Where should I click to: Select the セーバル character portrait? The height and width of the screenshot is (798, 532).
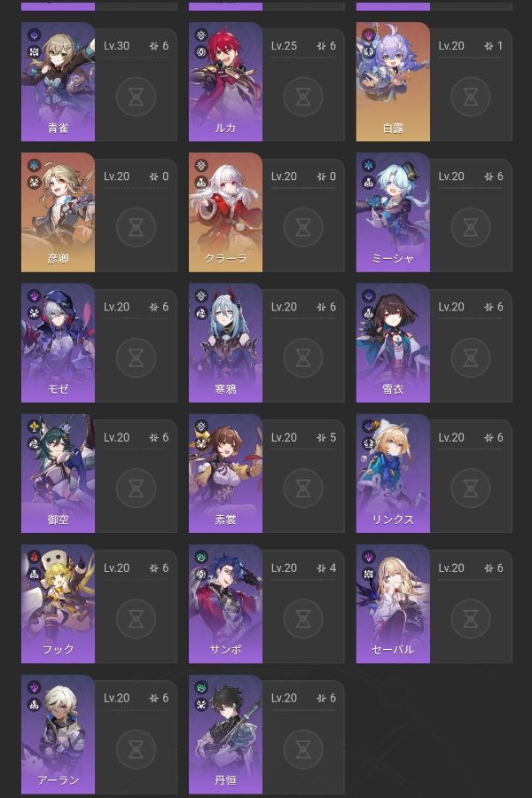click(x=393, y=604)
